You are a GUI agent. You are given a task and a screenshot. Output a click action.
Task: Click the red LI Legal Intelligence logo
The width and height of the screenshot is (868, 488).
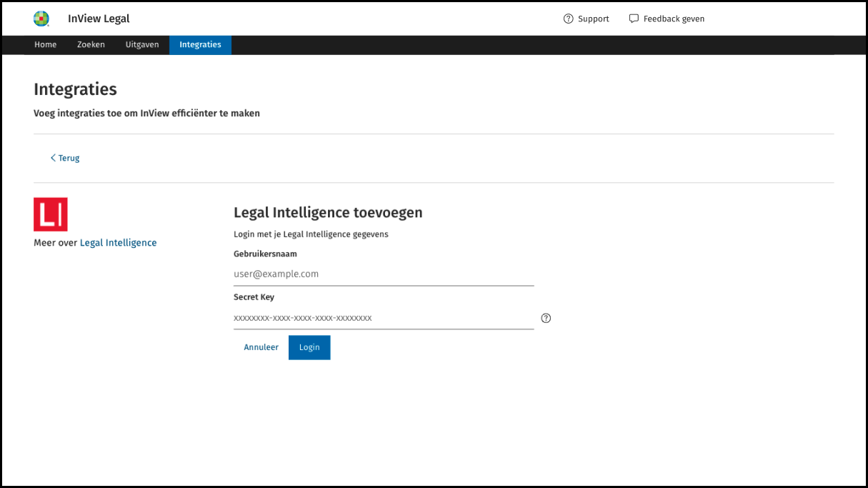51,214
